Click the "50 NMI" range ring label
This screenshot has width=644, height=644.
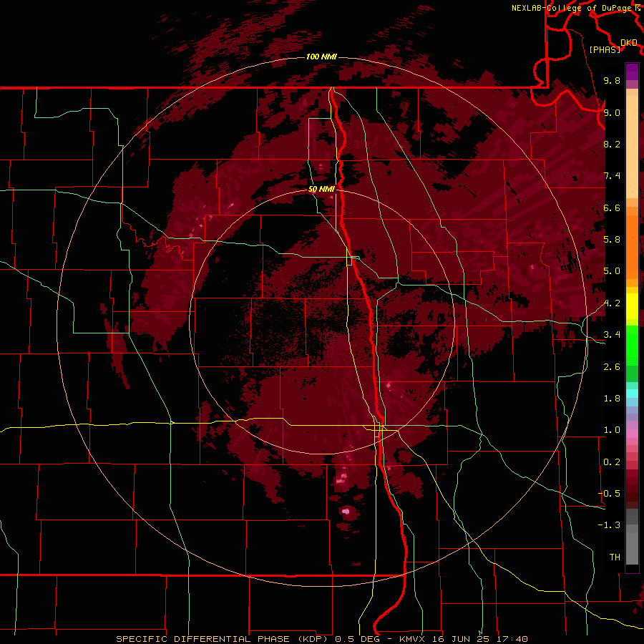(x=321, y=189)
